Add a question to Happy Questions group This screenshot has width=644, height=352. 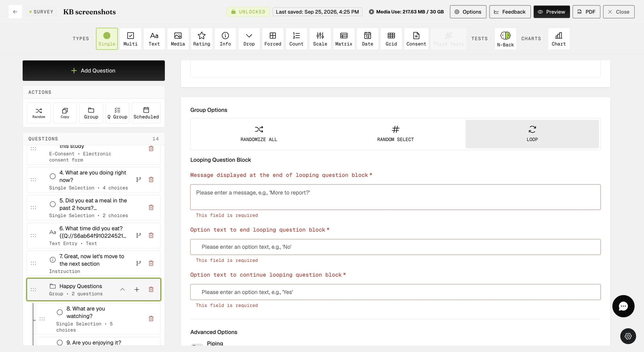click(x=137, y=289)
